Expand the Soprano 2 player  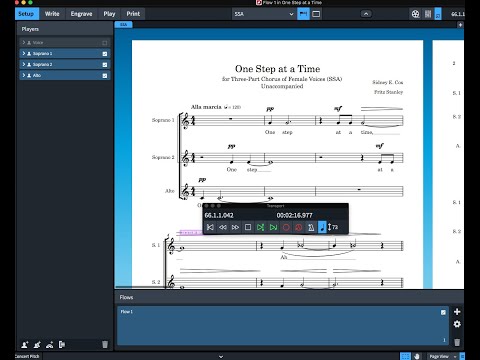point(24,64)
